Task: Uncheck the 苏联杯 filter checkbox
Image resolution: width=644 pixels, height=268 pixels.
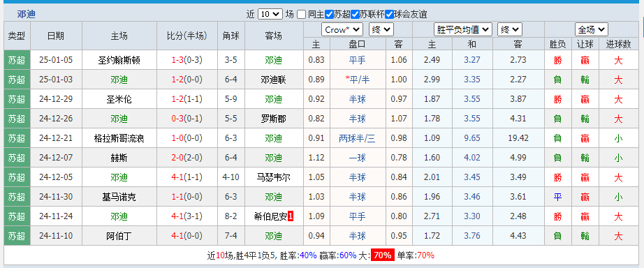Action: 356,15
